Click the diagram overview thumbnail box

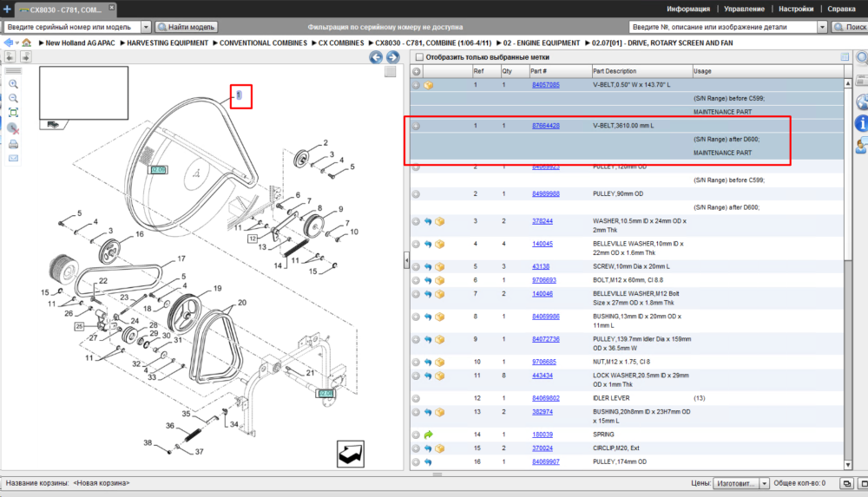(83, 93)
